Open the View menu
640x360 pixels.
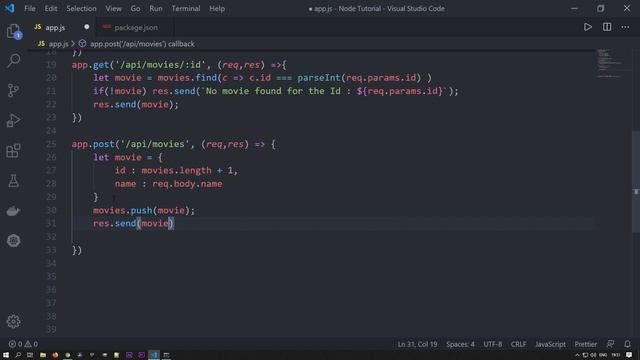(x=113, y=9)
